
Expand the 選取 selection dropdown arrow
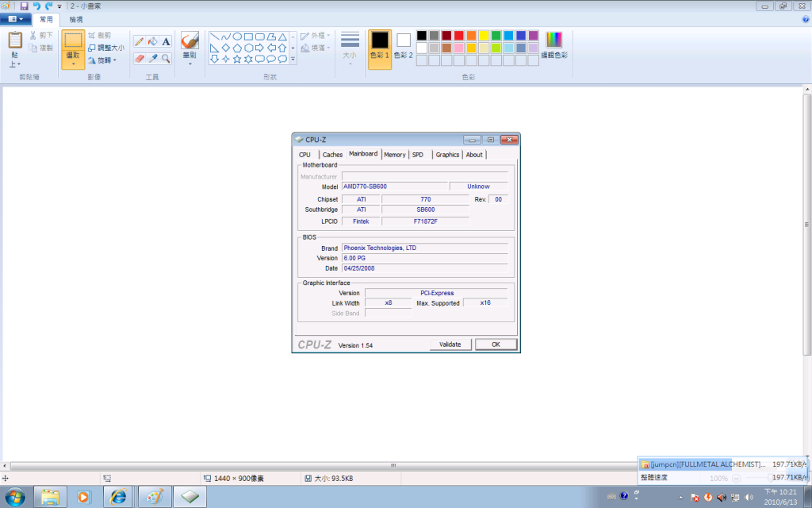tap(73, 64)
